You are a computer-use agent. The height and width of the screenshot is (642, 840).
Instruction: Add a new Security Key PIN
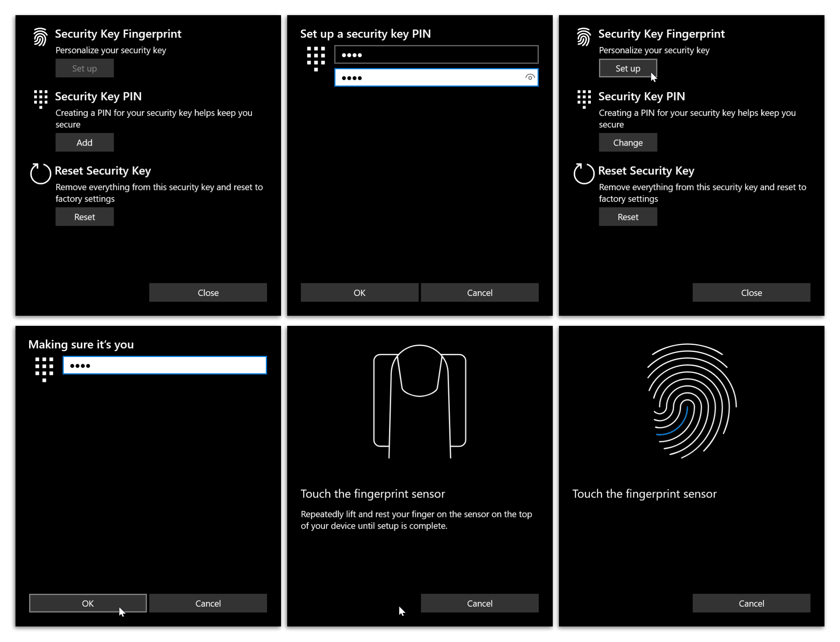coord(85,142)
